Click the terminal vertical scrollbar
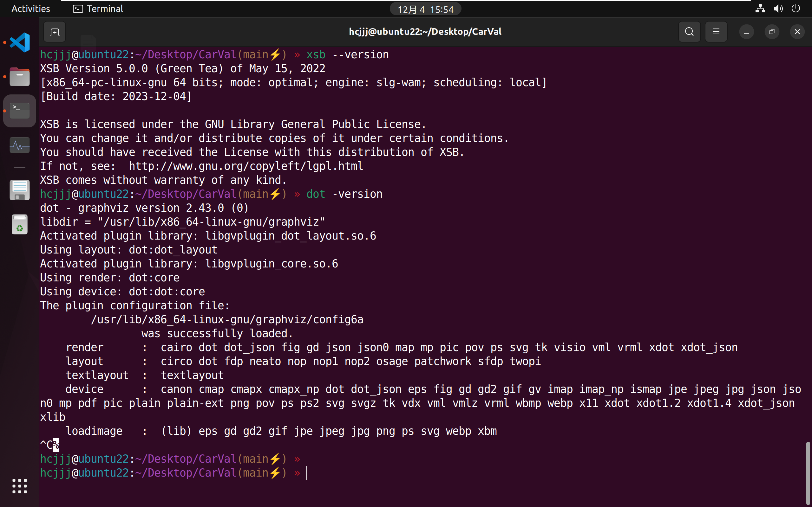This screenshot has height=507, width=812. [808, 473]
